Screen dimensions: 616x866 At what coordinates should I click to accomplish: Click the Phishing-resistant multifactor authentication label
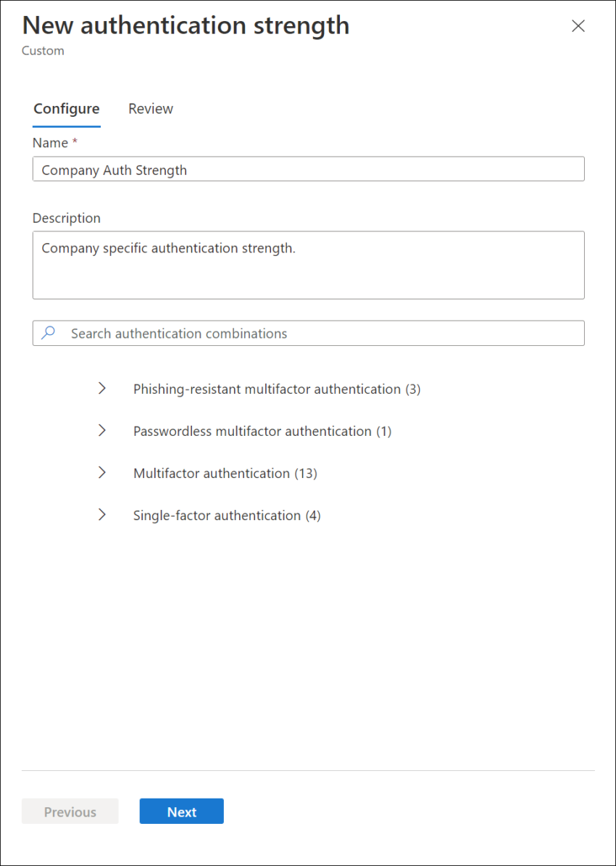tap(276, 388)
